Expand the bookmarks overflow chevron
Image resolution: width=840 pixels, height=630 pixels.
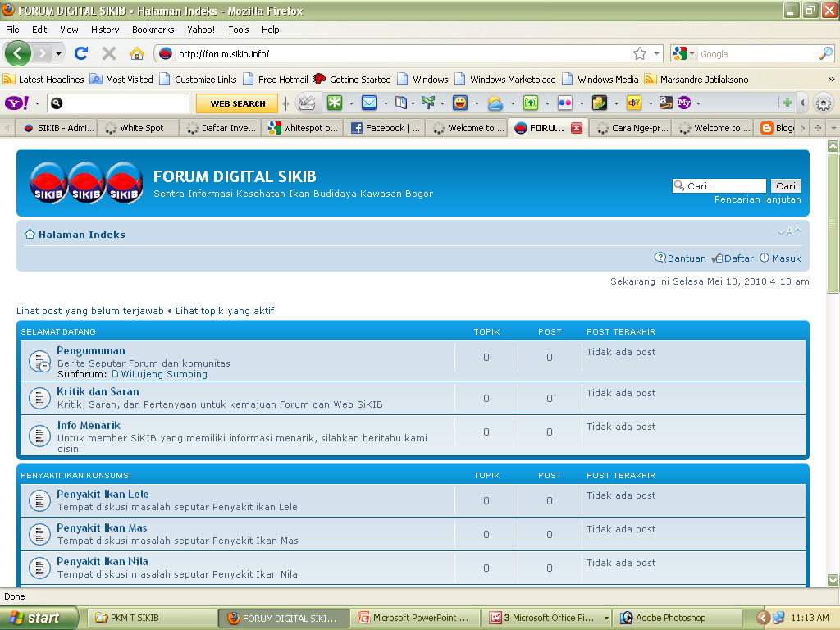point(830,80)
